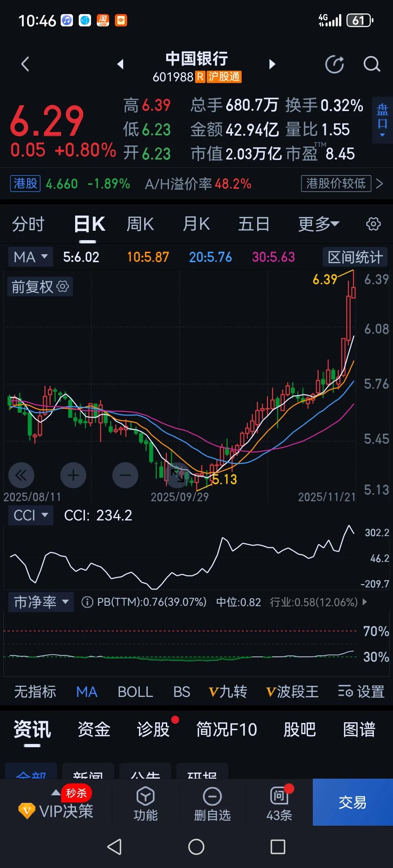
Task: Expand VIP决策 upward arrow
Action: (x=56, y=793)
